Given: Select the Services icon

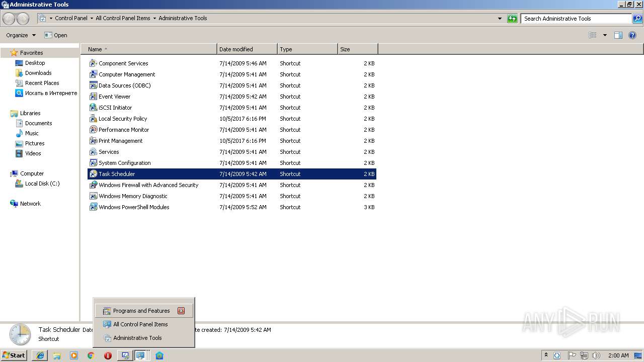Looking at the screenshot, I should click(93, 152).
